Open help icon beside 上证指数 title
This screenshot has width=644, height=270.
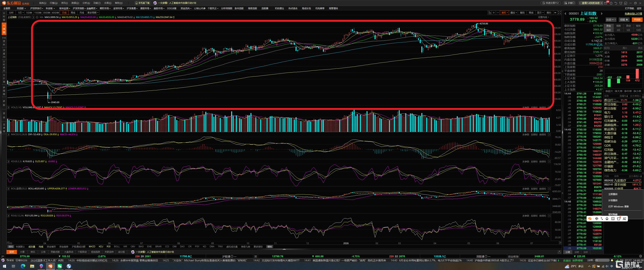[33, 17]
